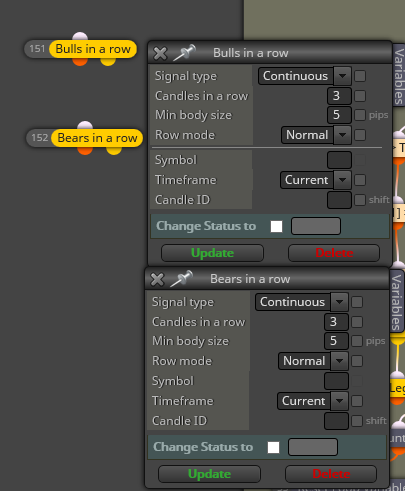
Task: Open Signal type dropdown in Bears panel
Action: tap(302, 302)
